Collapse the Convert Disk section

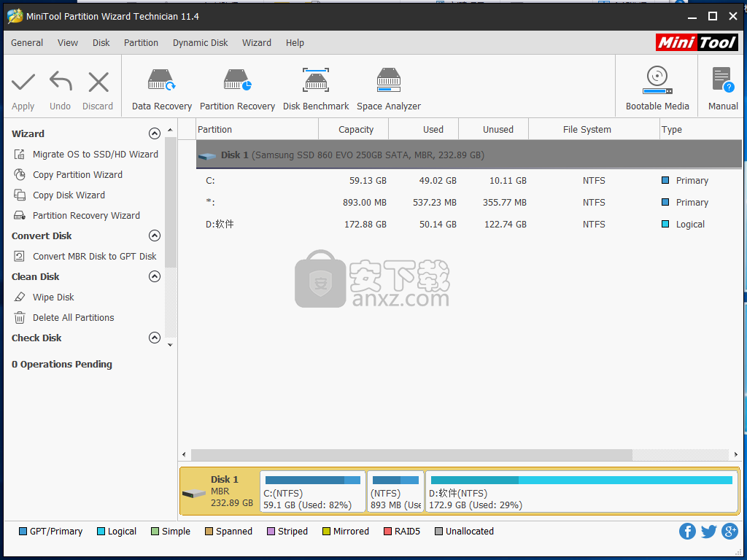155,236
